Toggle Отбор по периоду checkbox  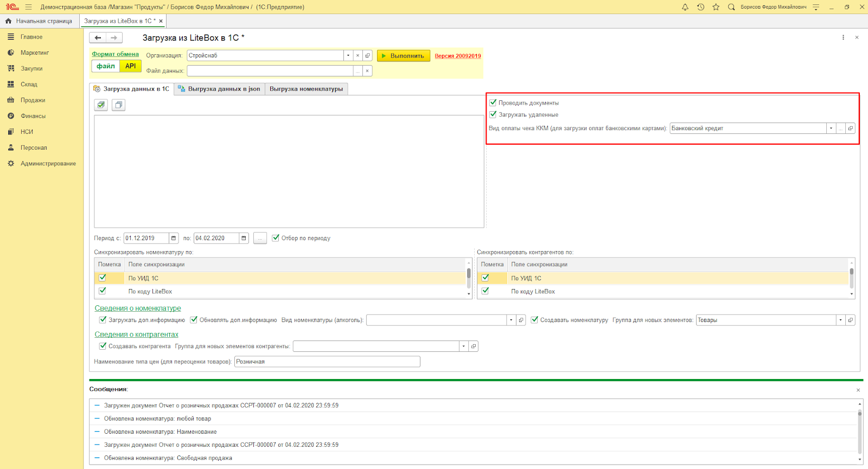[276, 237]
